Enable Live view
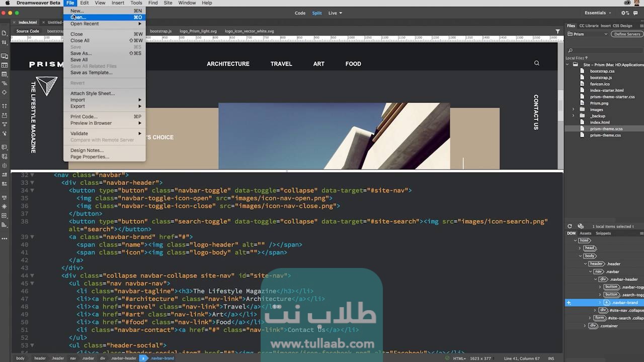The image size is (644, 362). [331, 13]
